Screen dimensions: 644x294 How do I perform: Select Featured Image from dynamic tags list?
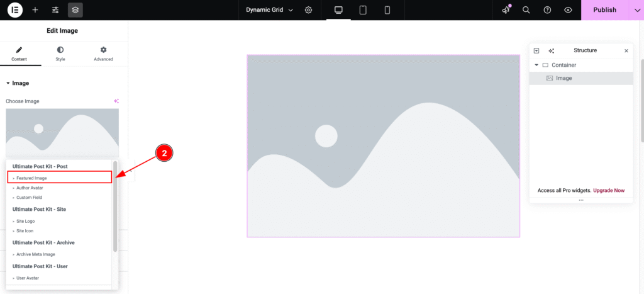60,178
